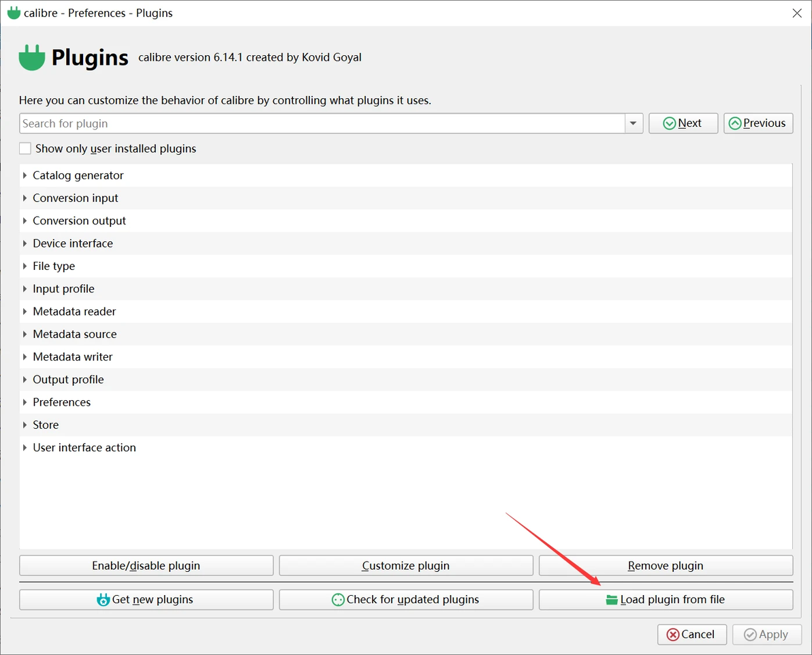Viewport: 812px width, 655px height.
Task: Click the red X icon on Cancel
Action: click(673, 635)
